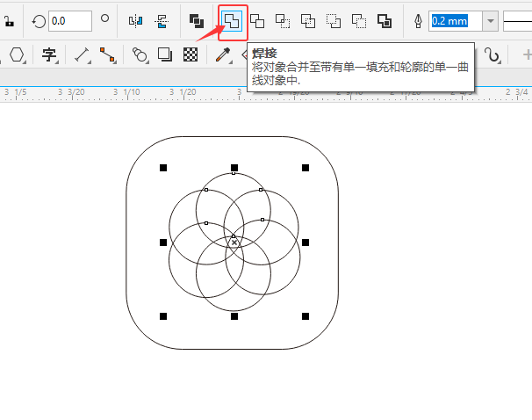Viewport: 532px width, 420px height.
Task: Click the rotation angle field showing 0.0
Action: [x=70, y=21]
